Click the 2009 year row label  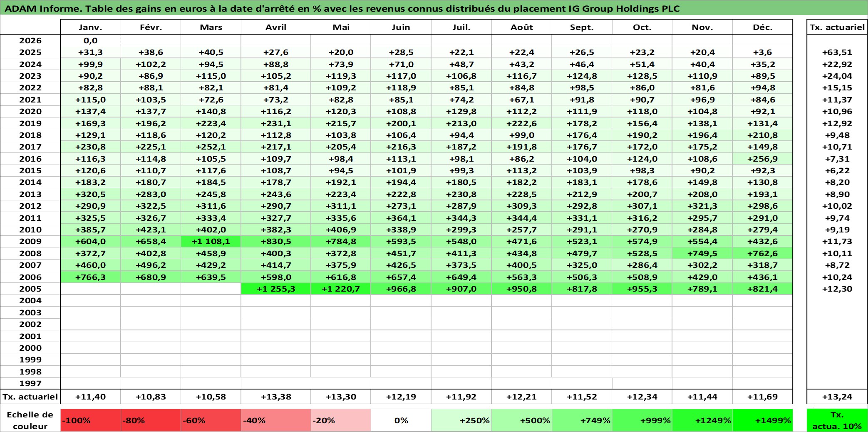tap(30, 241)
